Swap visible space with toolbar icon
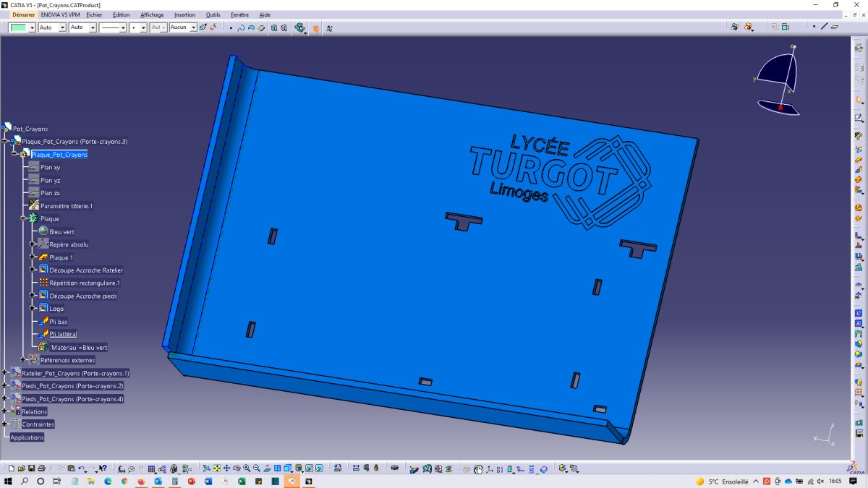 pyautogui.click(x=319, y=468)
